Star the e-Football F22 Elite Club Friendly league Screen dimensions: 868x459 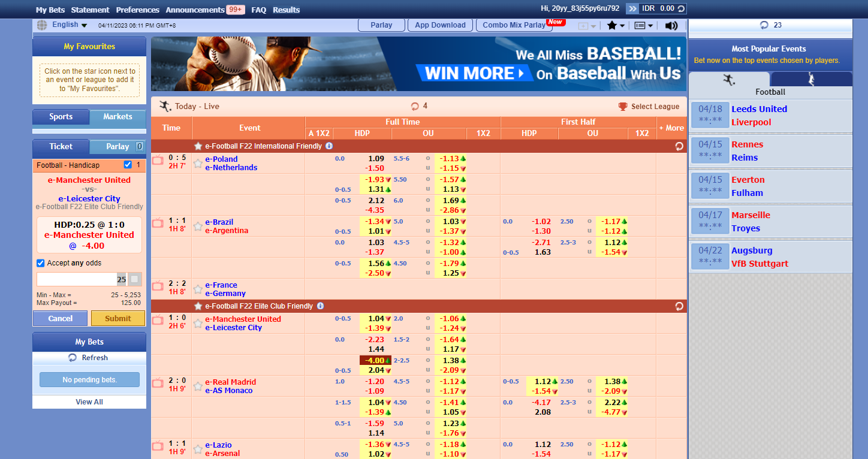pos(198,306)
